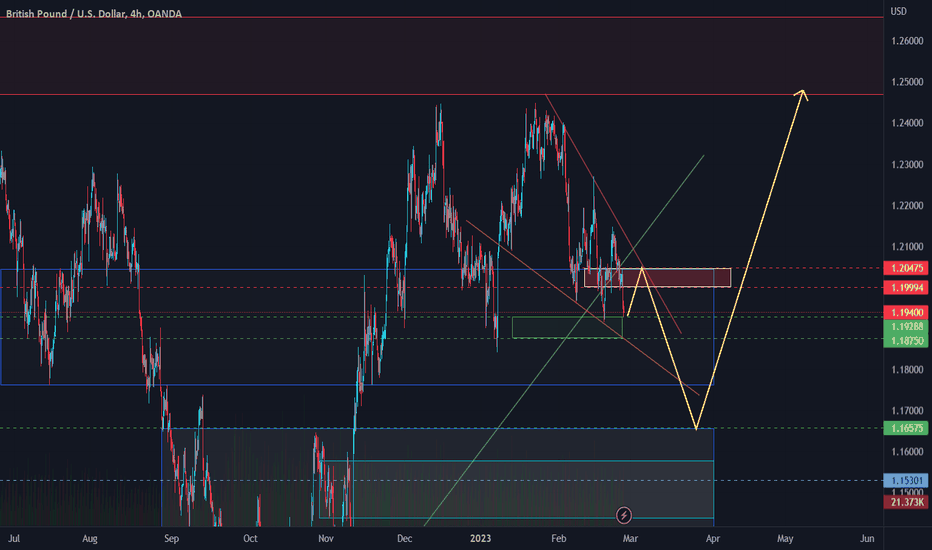Viewport: 932px width, 550px height.
Task: Select the red 1.20475 price label
Action: point(906,268)
